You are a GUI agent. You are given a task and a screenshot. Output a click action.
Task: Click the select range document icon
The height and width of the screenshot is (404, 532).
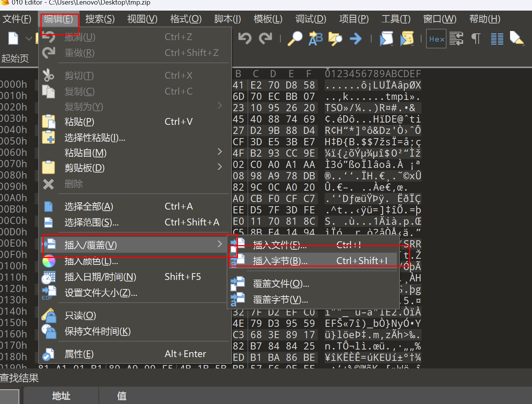coord(48,222)
